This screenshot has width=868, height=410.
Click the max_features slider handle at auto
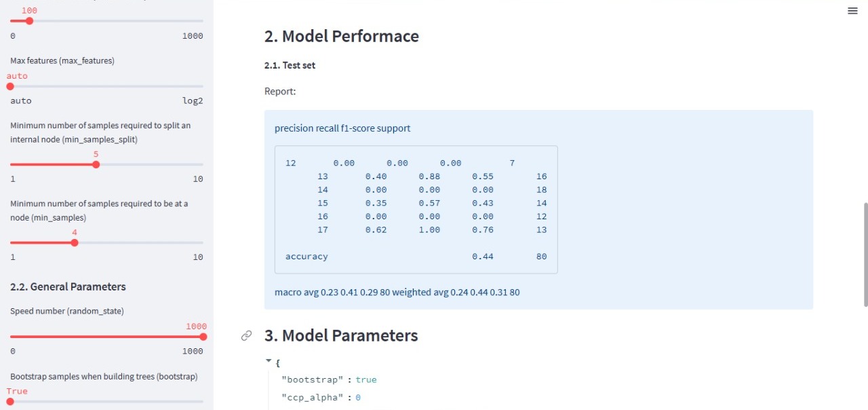pyautogui.click(x=11, y=86)
